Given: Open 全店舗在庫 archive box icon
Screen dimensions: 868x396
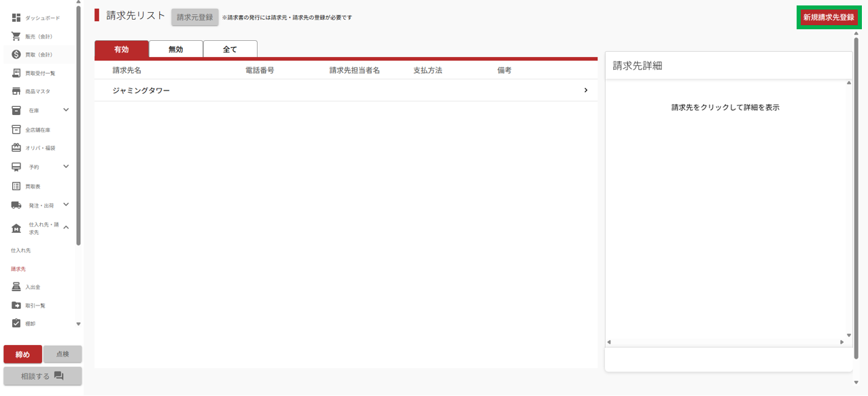Looking at the screenshot, I should pyautogui.click(x=16, y=129).
